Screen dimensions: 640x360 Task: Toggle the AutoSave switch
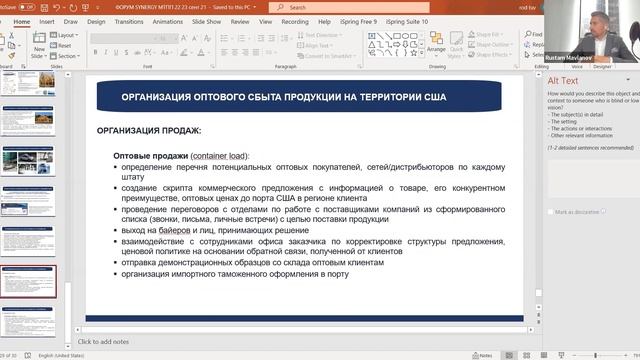point(27,7)
